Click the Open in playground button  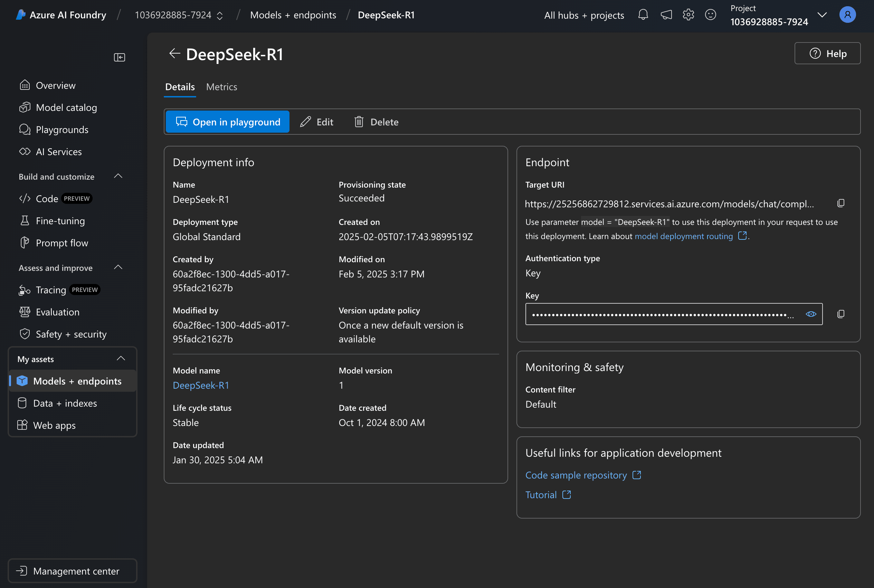coord(228,122)
